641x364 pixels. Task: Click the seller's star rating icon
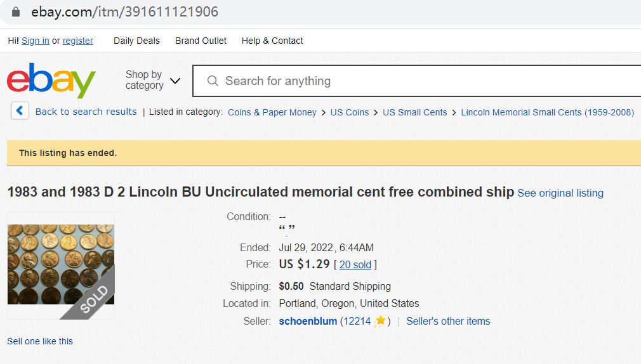tap(380, 321)
